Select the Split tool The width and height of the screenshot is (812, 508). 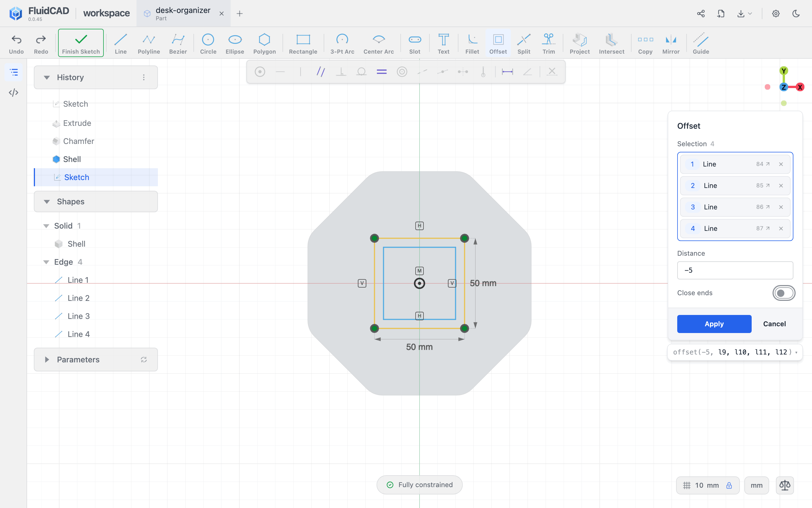[524, 44]
